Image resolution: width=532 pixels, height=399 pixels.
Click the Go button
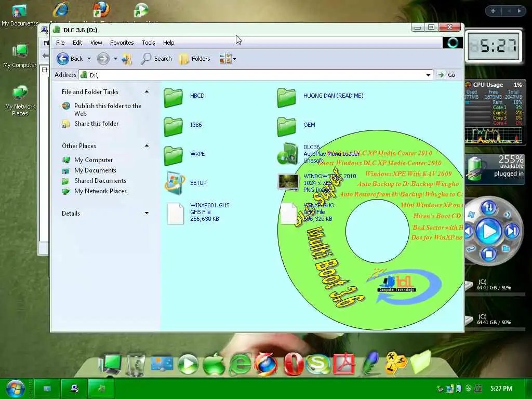point(446,75)
